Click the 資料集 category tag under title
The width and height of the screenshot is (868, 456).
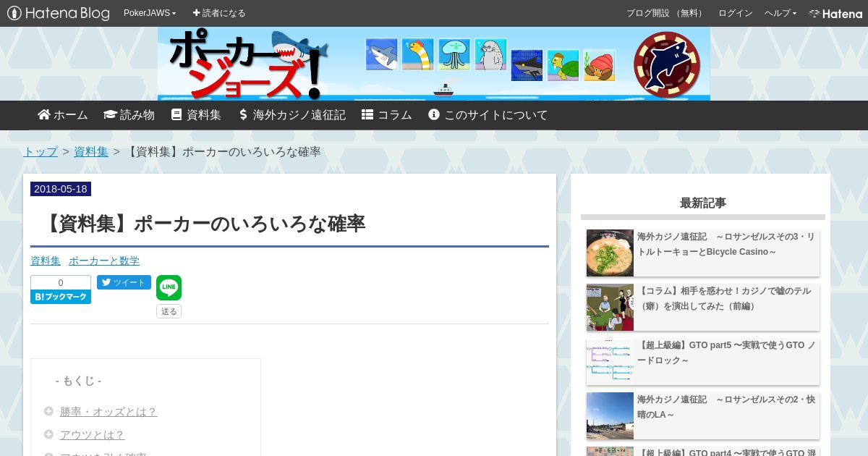(46, 261)
